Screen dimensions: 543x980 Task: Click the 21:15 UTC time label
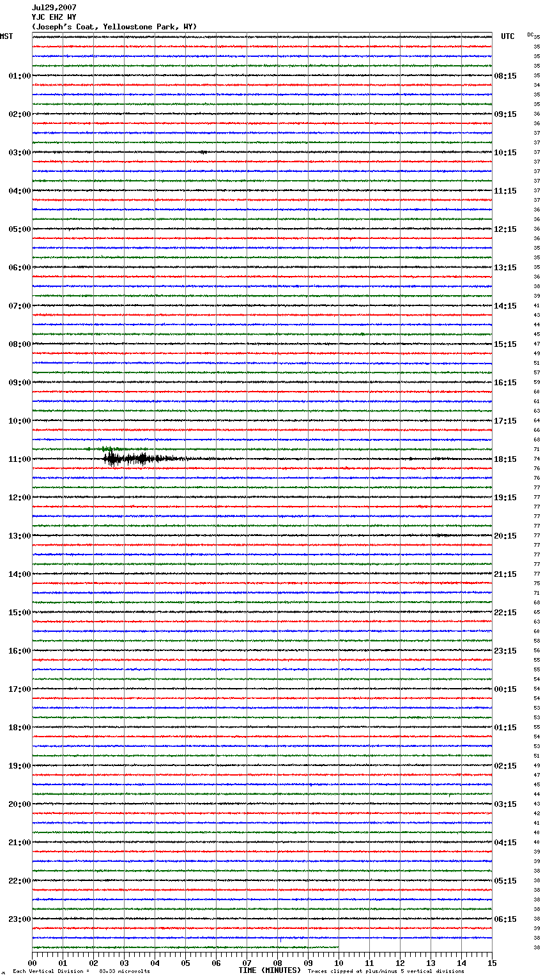505,574
